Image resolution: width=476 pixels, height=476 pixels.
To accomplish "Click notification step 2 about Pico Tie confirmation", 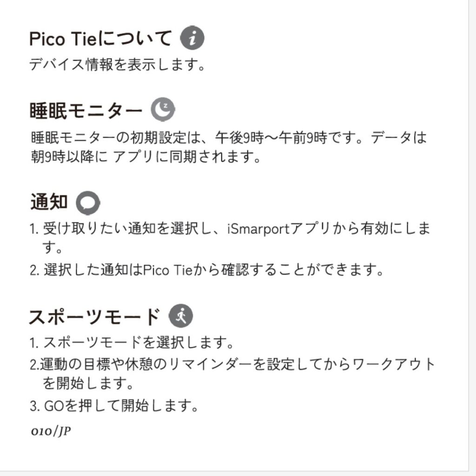I will click(x=207, y=270).
